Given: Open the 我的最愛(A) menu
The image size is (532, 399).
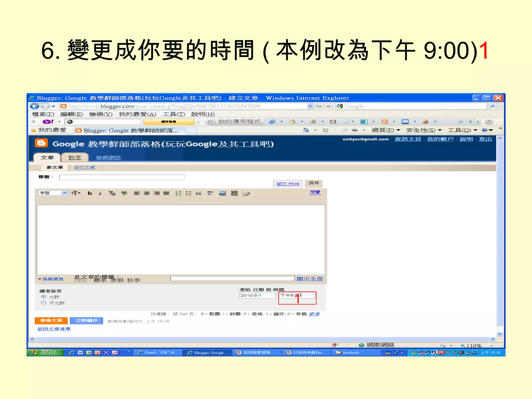Looking at the screenshot, I should [x=137, y=114].
